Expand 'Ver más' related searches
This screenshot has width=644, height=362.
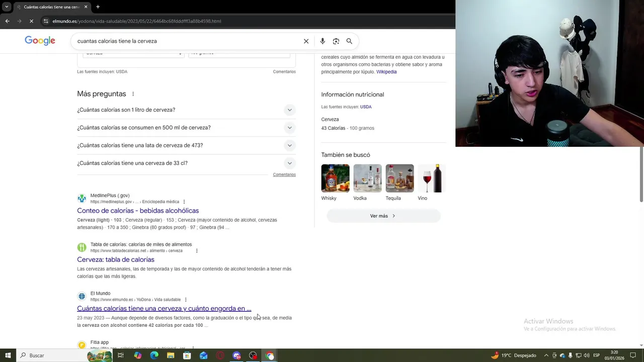pyautogui.click(x=383, y=216)
